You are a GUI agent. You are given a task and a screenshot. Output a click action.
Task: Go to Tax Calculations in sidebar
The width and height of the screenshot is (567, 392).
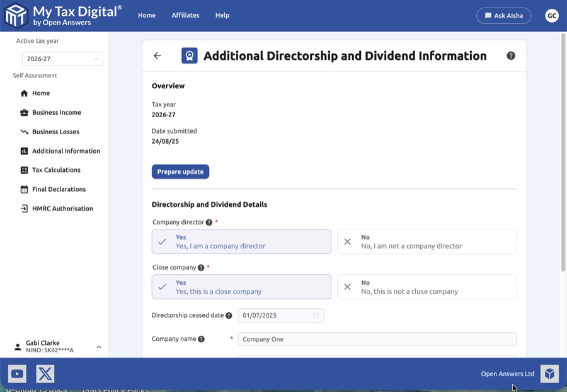click(56, 170)
